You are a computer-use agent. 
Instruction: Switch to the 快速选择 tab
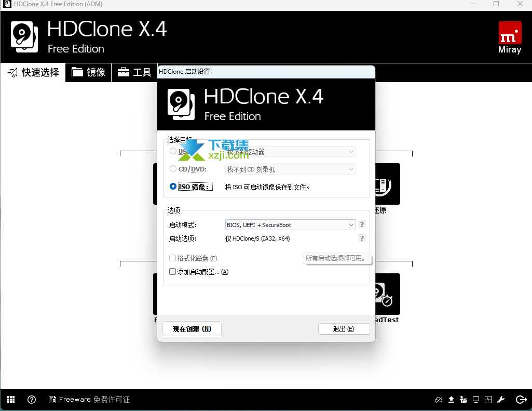click(x=33, y=72)
